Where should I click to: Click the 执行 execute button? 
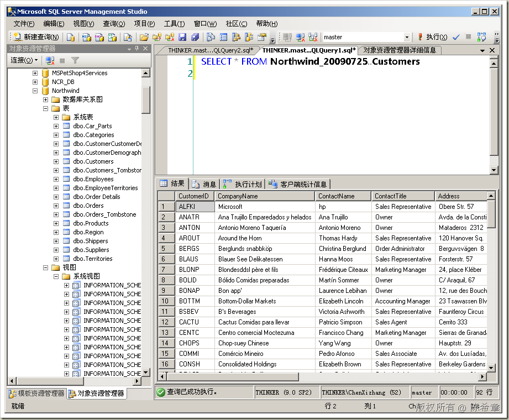pos(433,37)
